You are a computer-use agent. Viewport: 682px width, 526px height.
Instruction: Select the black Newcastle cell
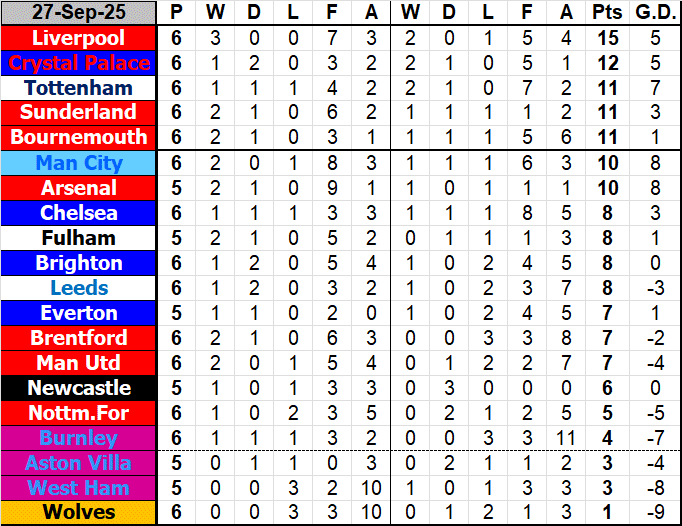79,388
